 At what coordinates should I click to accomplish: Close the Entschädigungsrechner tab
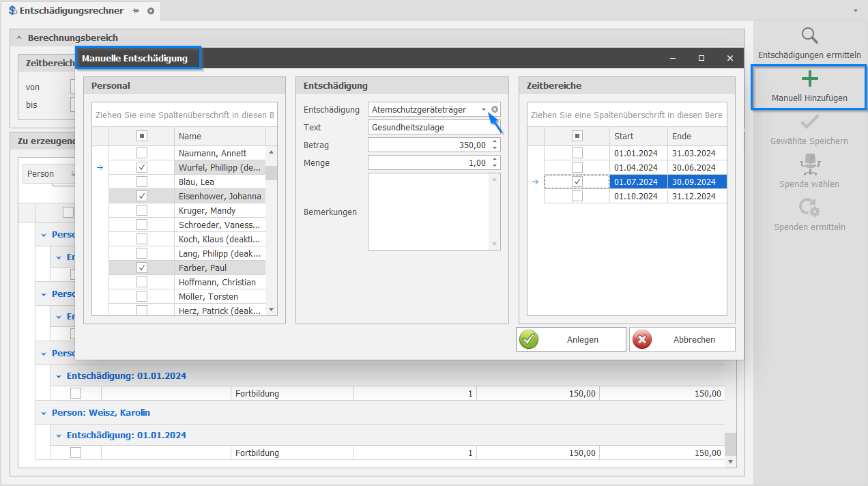(151, 11)
